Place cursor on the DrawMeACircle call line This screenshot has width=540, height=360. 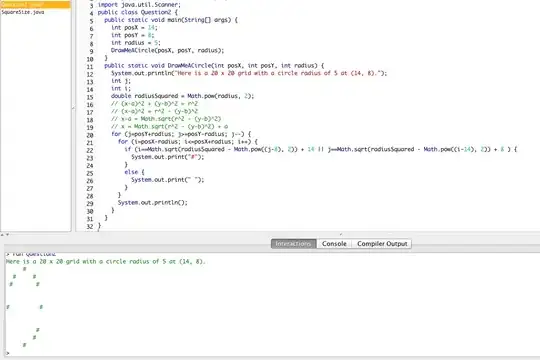pos(167,50)
